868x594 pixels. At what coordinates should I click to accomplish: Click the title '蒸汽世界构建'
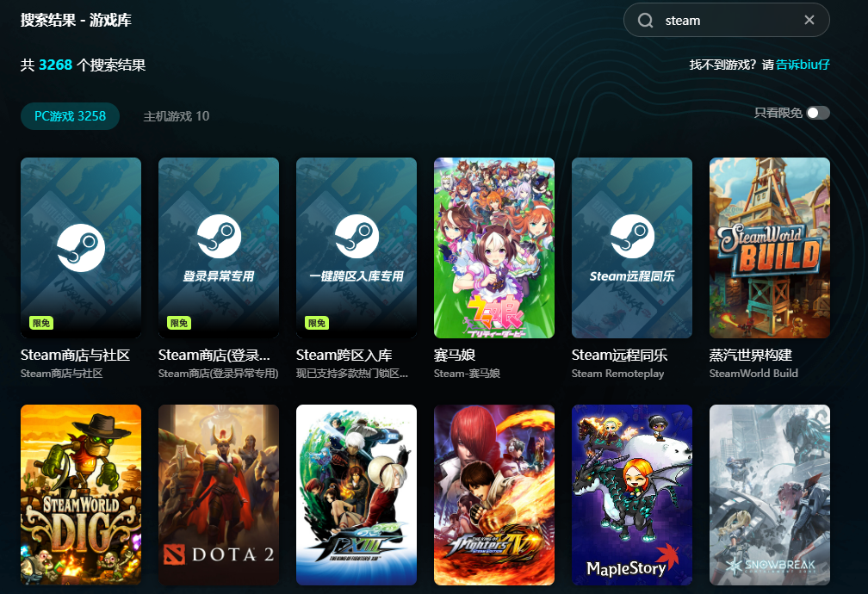[751, 355]
